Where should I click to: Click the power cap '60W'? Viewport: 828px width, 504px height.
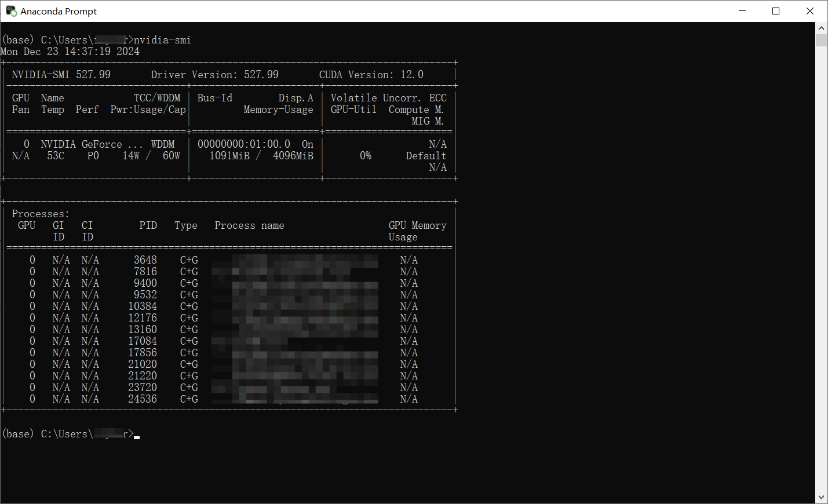point(172,156)
